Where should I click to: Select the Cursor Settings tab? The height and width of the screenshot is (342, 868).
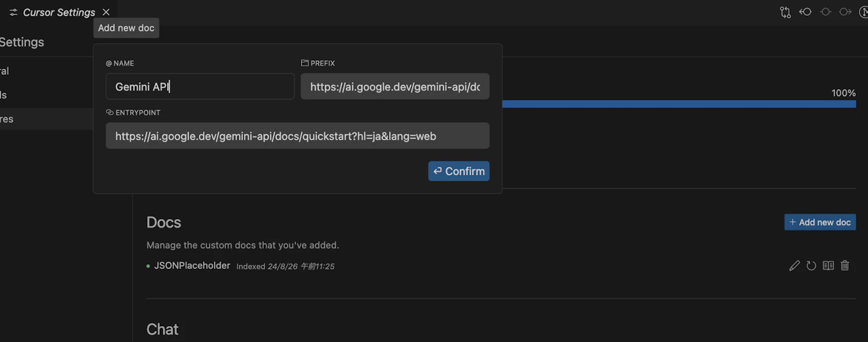click(x=58, y=12)
